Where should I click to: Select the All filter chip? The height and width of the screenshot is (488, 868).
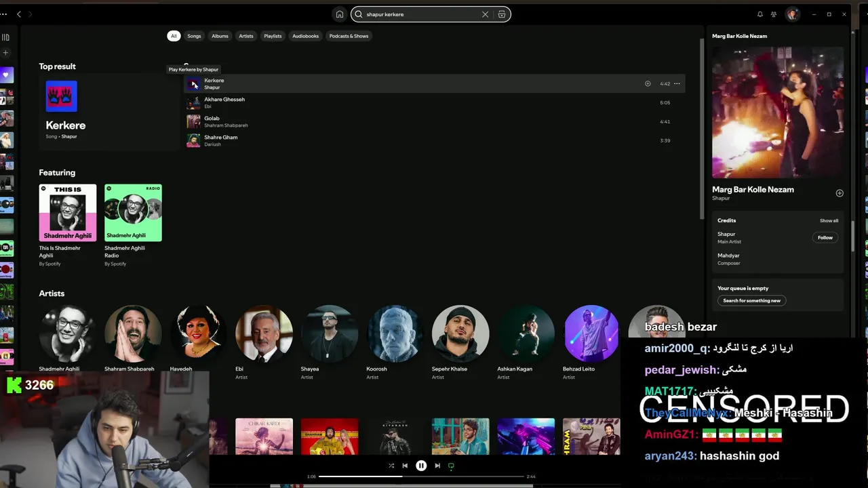pyautogui.click(x=174, y=36)
